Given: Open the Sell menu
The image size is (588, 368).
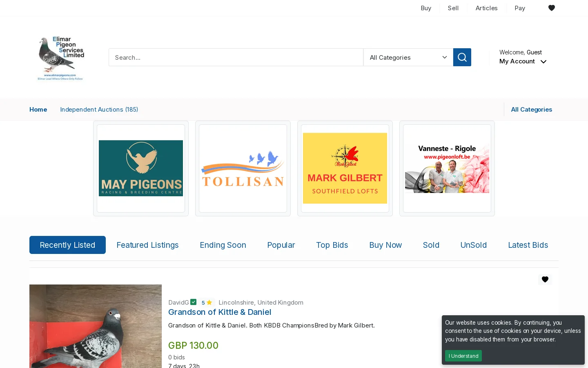Looking at the screenshot, I should pyautogui.click(x=453, y=8).
